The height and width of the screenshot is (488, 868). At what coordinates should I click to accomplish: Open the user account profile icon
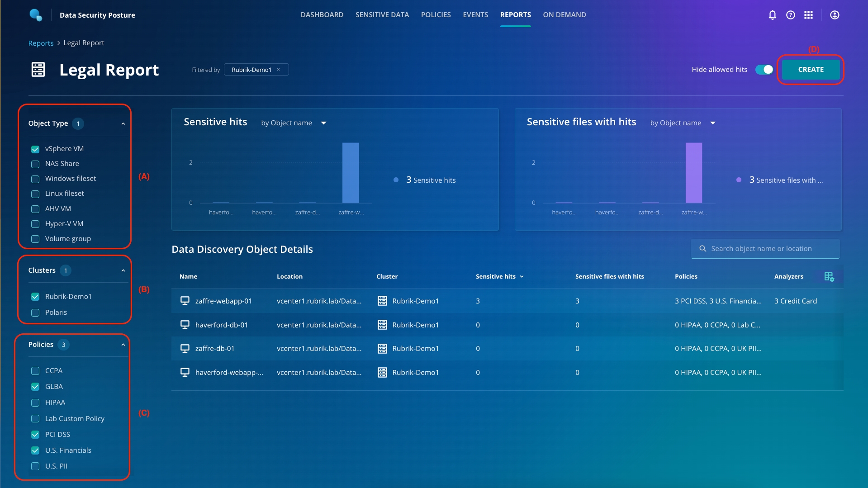835,15
